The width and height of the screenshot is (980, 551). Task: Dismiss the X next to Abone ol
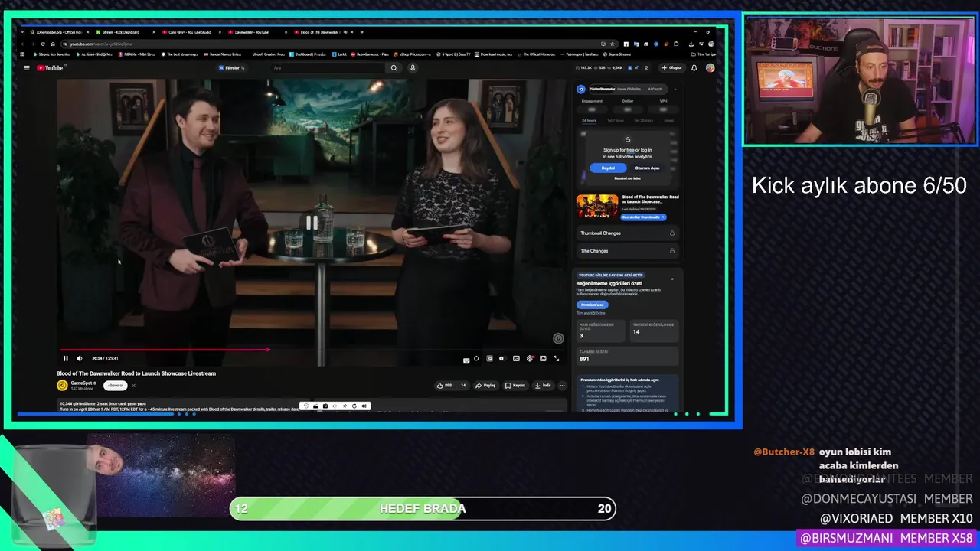click(133, 386)
